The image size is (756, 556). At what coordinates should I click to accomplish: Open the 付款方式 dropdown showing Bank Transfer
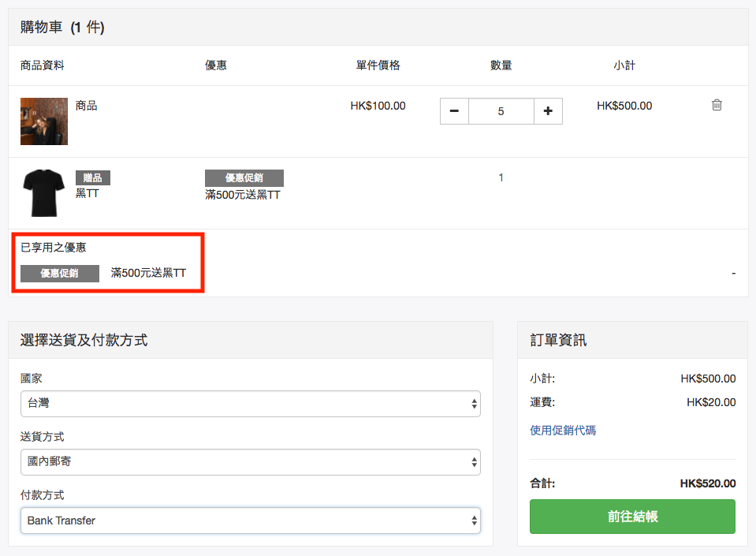pos(250,521)
